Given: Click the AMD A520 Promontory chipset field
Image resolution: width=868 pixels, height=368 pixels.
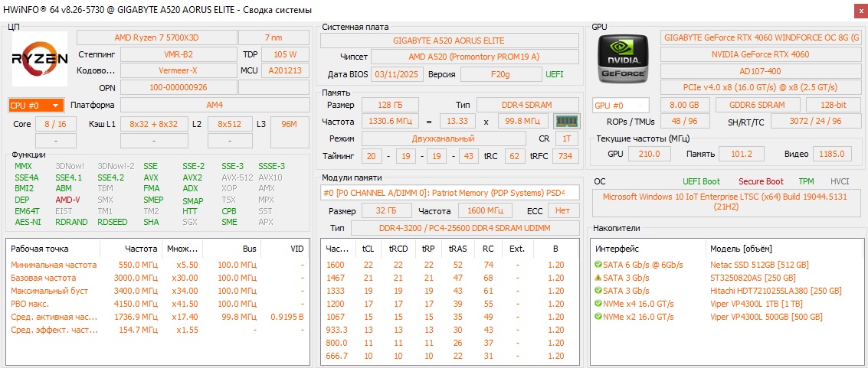Looking at the screenshot, I should (475, 57).
